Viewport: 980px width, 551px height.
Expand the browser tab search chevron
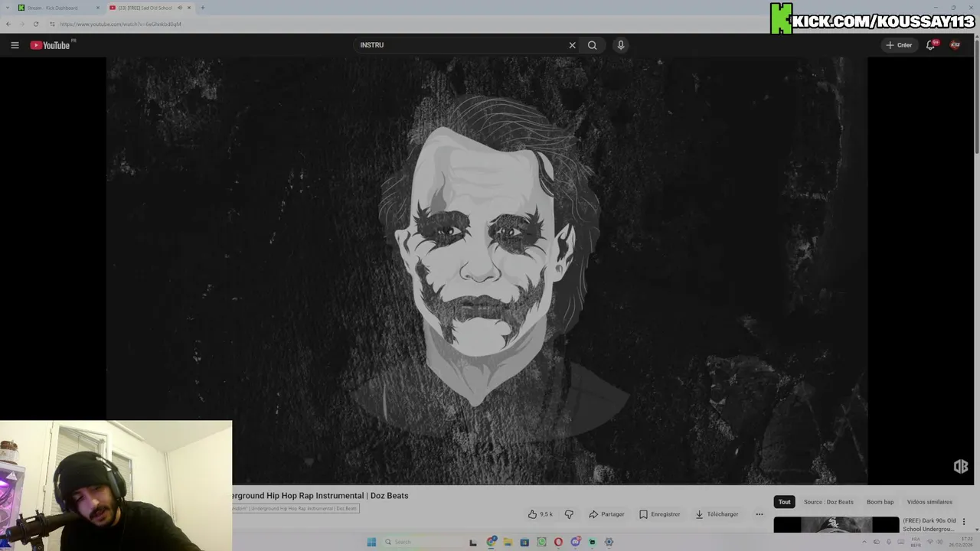click(8, 8)
